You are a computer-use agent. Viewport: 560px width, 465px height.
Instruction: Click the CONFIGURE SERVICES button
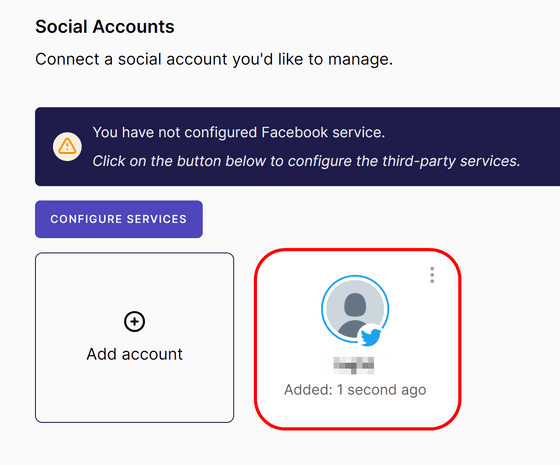click(119, 219)
